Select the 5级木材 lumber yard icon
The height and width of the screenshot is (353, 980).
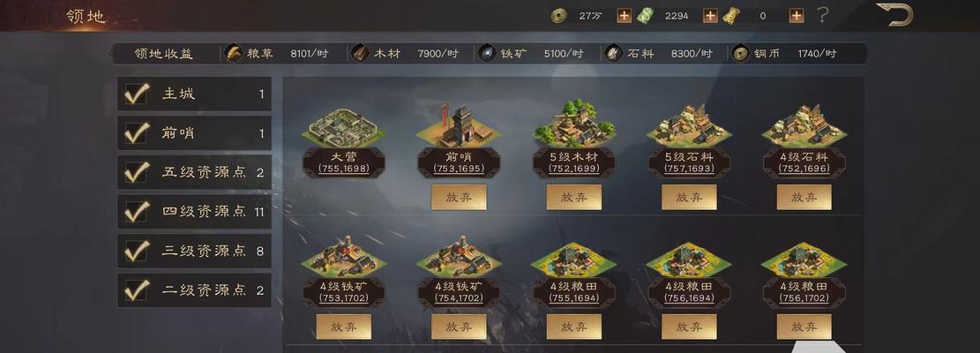(x=573, y=124)
